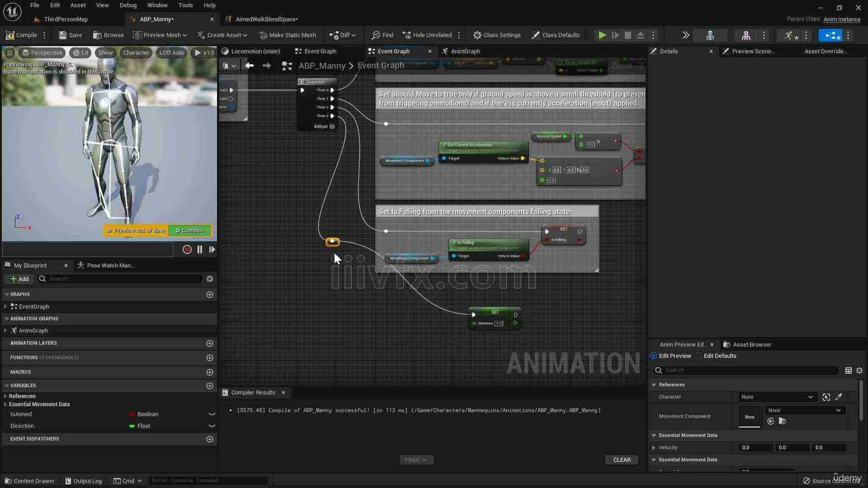The image size is (868, 488).
Task: Toggle Hide Unrelated nodes
Action: click(427, 35)
